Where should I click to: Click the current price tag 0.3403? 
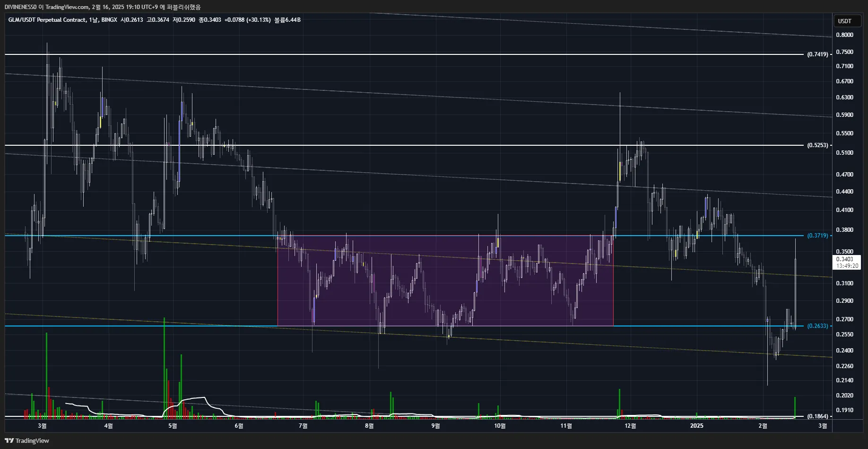(847, 262)
